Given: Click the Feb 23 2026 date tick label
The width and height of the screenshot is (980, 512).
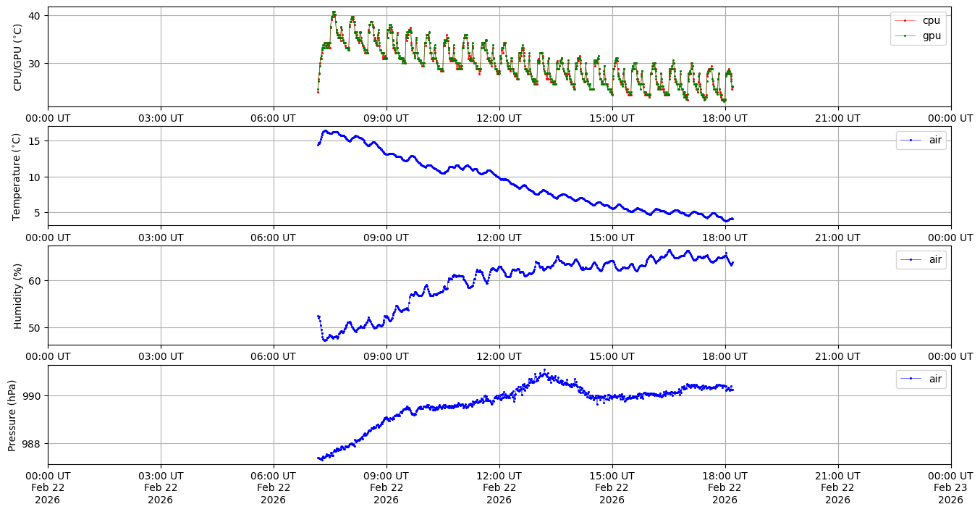Looking at the screenshot, I should (x=950, y=488).
